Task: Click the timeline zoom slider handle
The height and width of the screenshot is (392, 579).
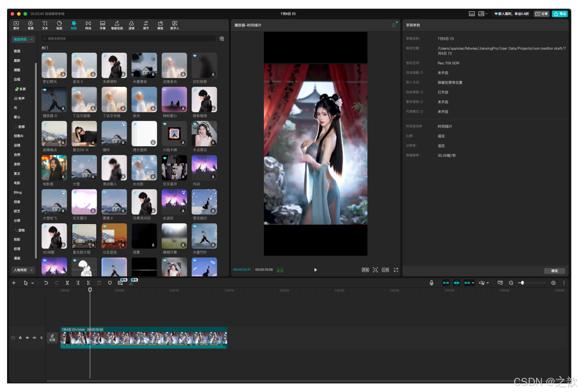Action: click(522, 283)
